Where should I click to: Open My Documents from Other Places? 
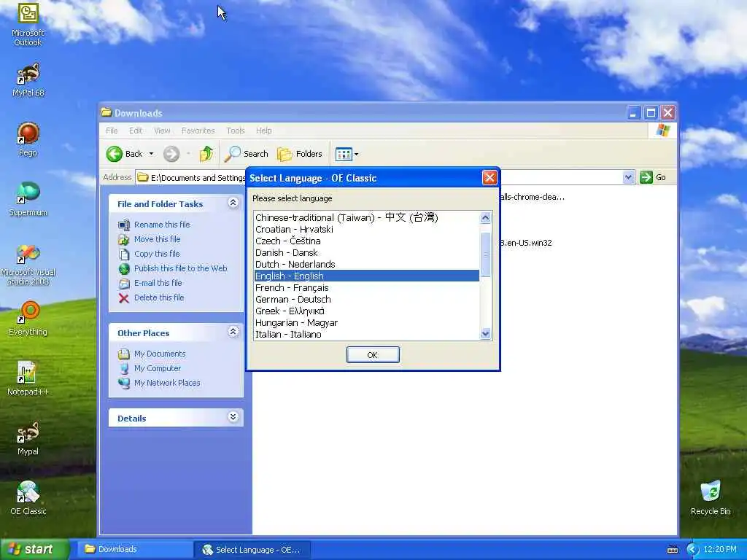pyautogui.click(x=160, y=354)
